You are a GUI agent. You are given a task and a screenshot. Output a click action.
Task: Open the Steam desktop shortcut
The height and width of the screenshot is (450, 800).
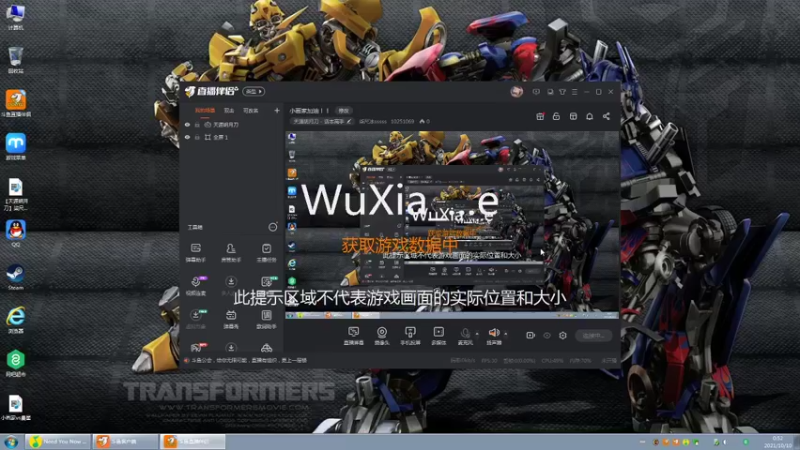pyautogui.click(x=15, y=278)
